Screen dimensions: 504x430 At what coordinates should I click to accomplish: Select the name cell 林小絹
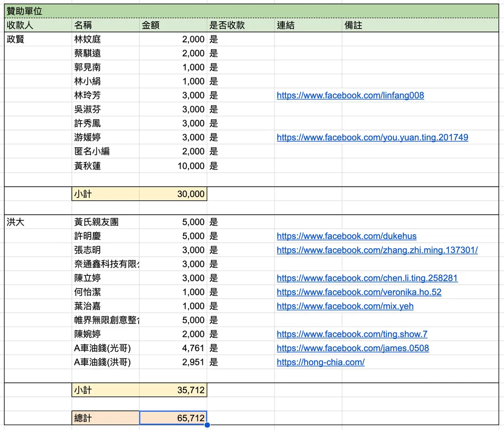pos(105,81)
